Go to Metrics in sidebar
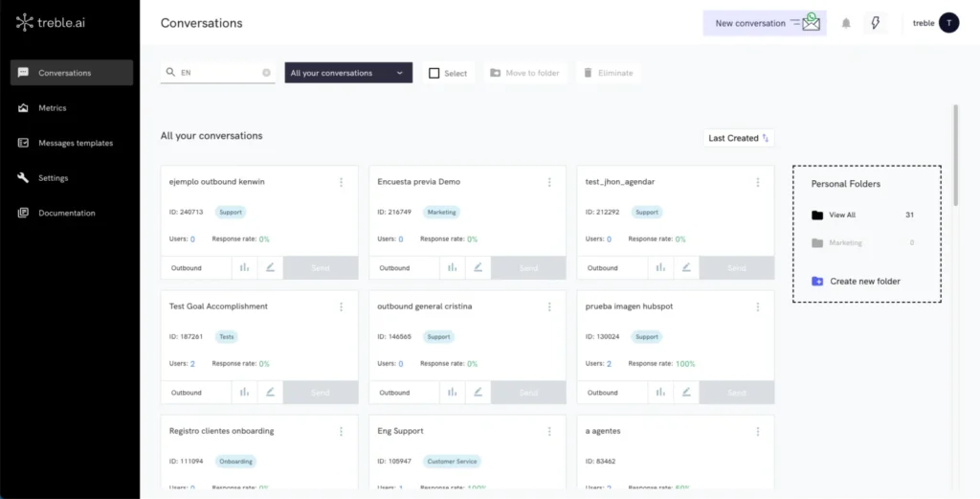 53,108
